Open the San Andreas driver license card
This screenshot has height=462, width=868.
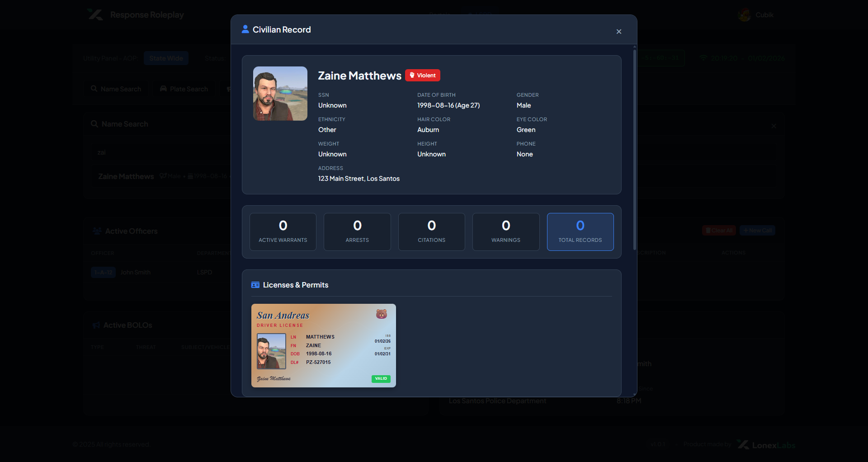tap(324, 345)
